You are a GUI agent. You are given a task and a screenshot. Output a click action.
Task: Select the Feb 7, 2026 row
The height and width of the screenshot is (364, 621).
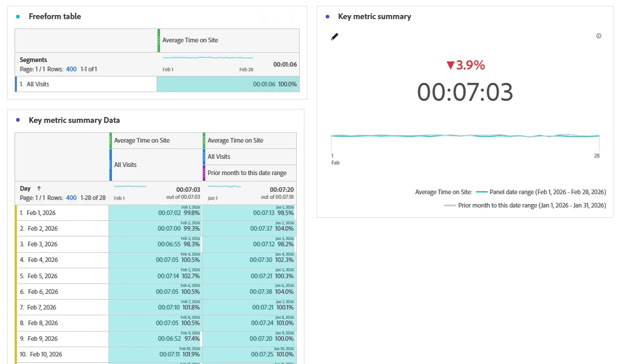click(x=62, y=307)
